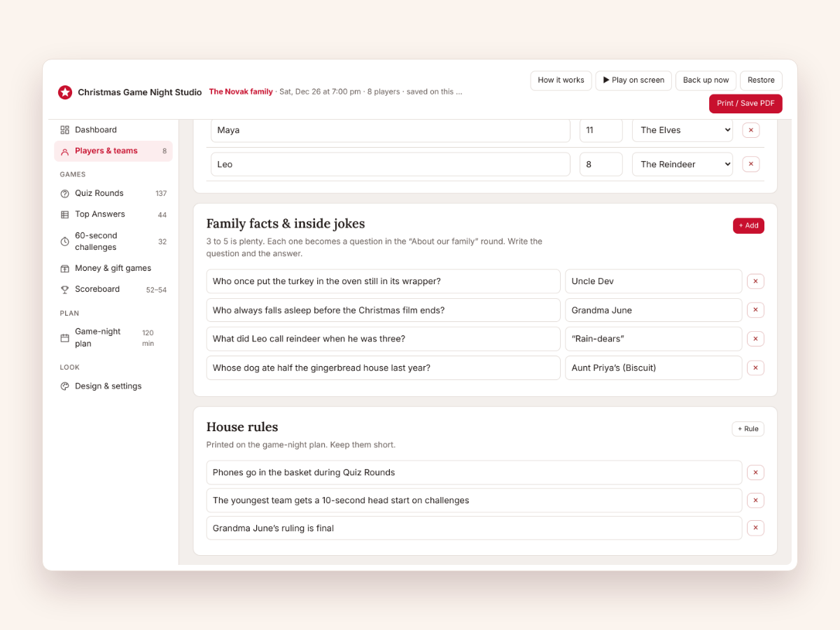Delete the Grandma June family fact
The width and height of the screenshot is (840, 630).
755,310
